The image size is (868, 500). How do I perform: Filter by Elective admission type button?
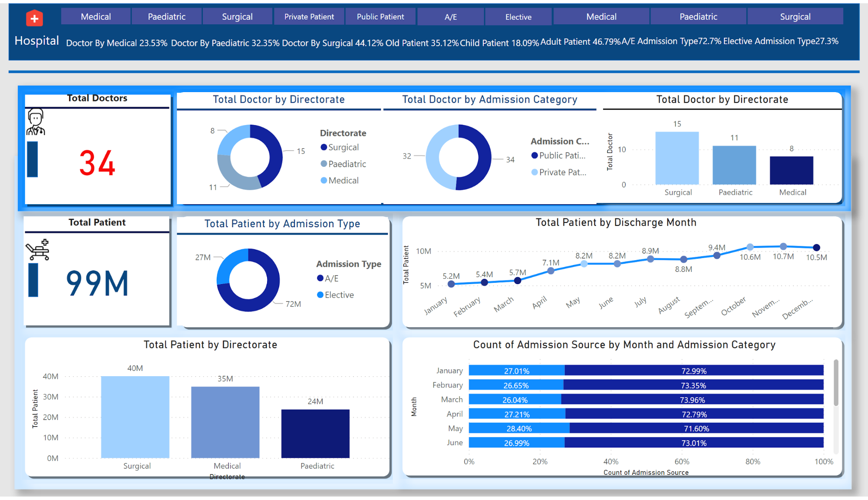[518, 17]
